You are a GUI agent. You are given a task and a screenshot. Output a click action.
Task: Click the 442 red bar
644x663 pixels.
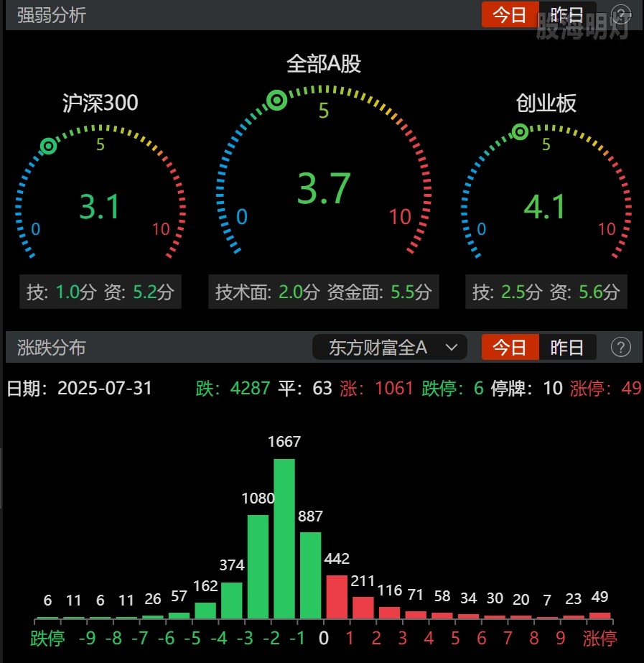tap(337, 597)
